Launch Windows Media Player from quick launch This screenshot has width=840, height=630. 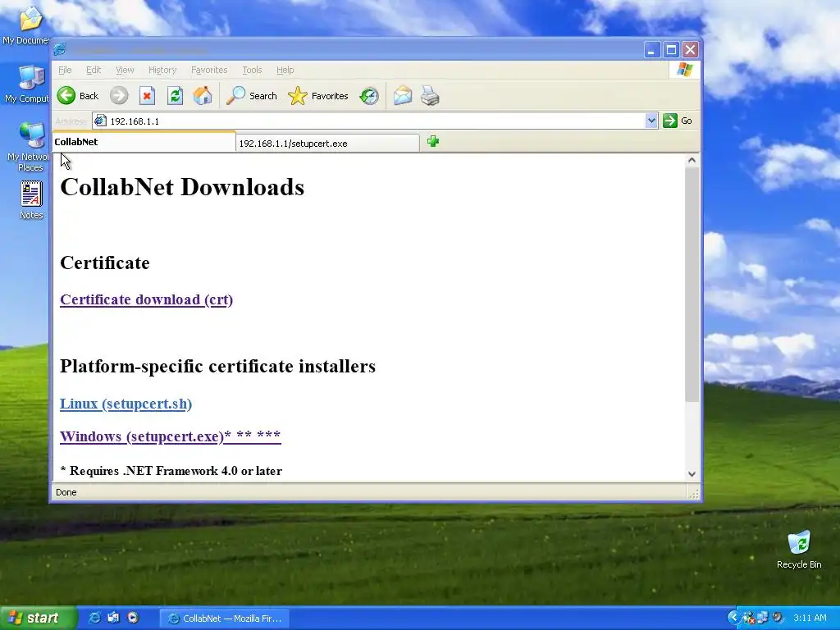coord(133,618)
